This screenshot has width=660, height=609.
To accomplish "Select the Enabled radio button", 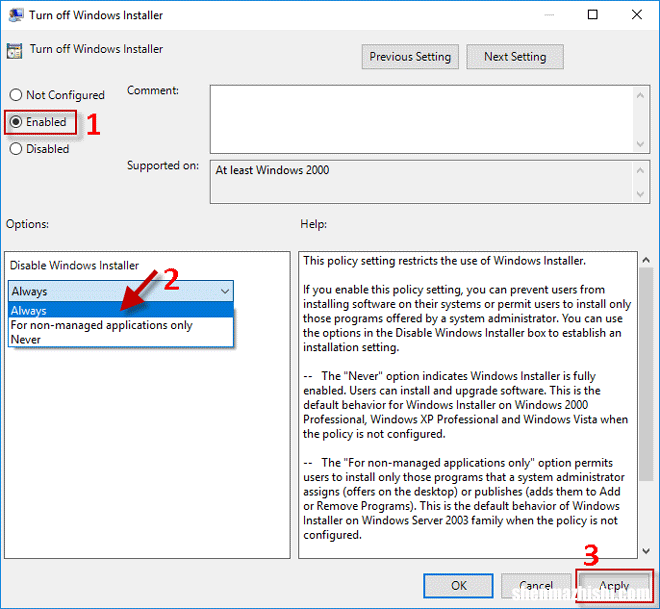I will click(x=16, y=122).
